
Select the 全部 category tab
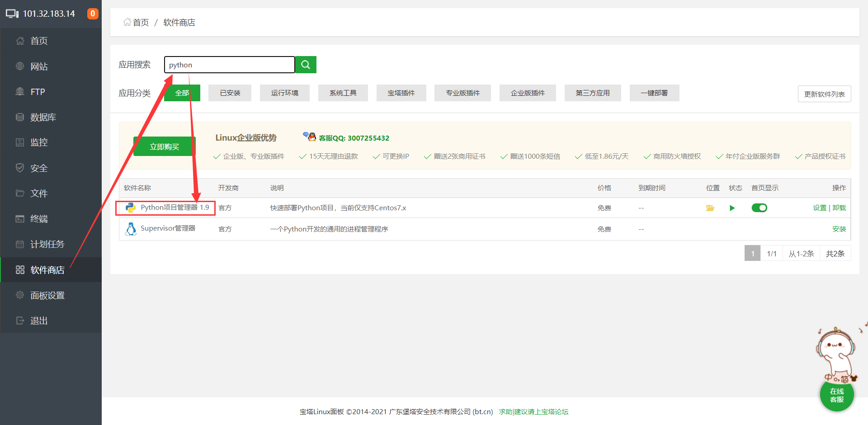[182, 93]
